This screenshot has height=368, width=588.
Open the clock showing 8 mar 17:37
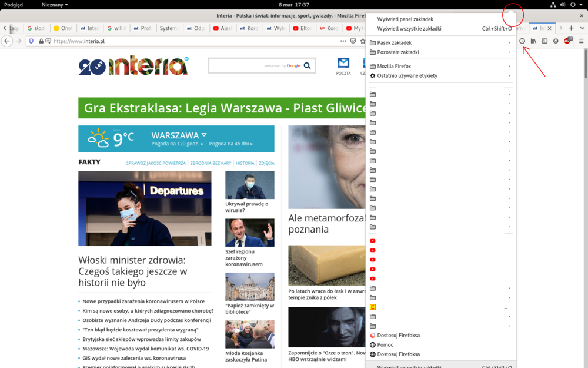click(293, 5)
